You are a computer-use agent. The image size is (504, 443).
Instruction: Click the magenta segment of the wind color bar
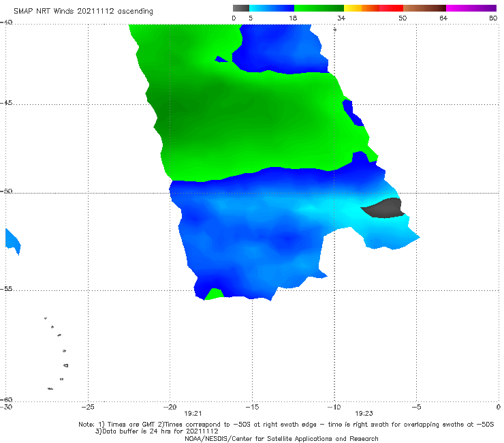point(471,8)
